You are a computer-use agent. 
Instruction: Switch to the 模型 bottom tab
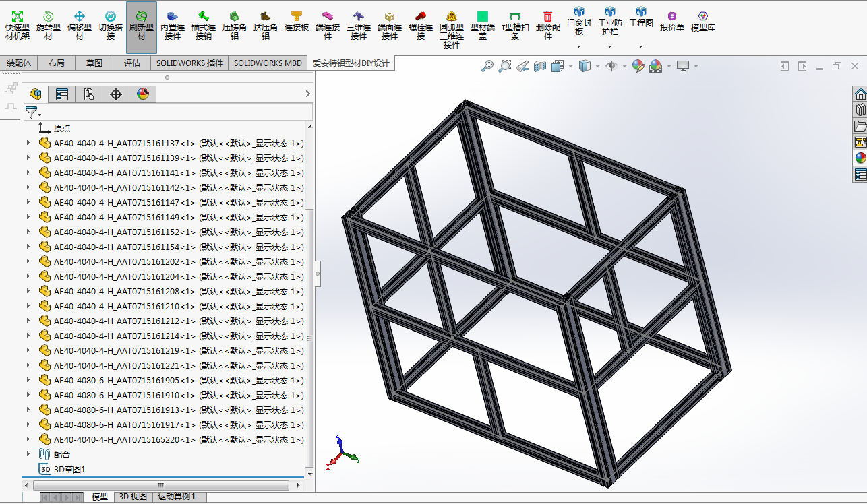coord(100,497)
